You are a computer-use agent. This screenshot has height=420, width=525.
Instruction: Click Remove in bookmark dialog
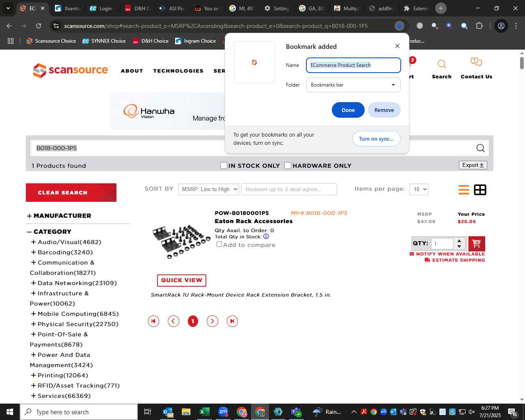[384, 110]
